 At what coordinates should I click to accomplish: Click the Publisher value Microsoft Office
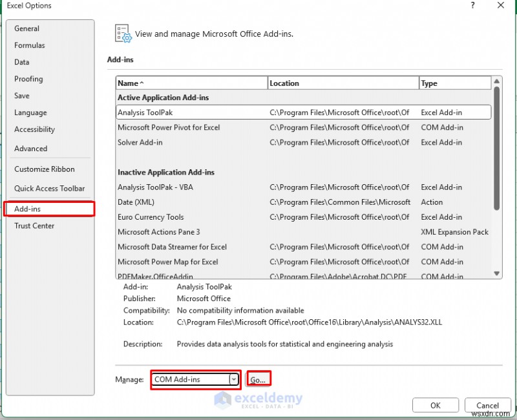click(x=204, y=299)
